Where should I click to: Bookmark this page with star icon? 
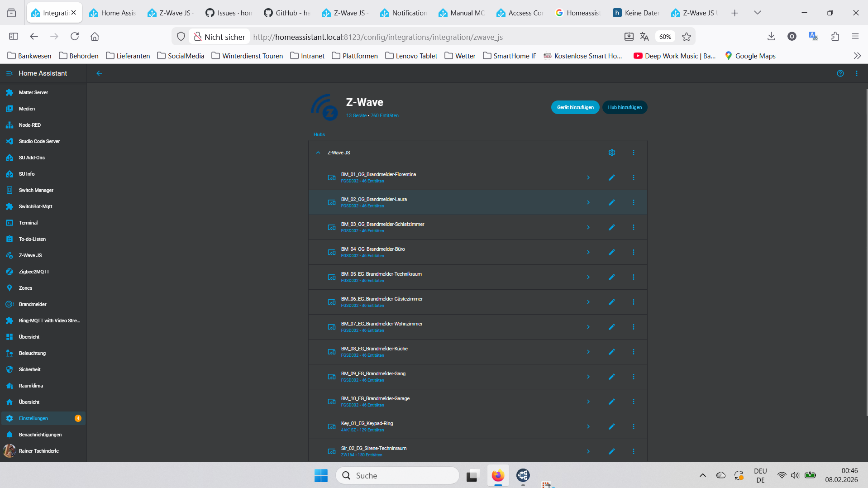(x=687, y=37)
